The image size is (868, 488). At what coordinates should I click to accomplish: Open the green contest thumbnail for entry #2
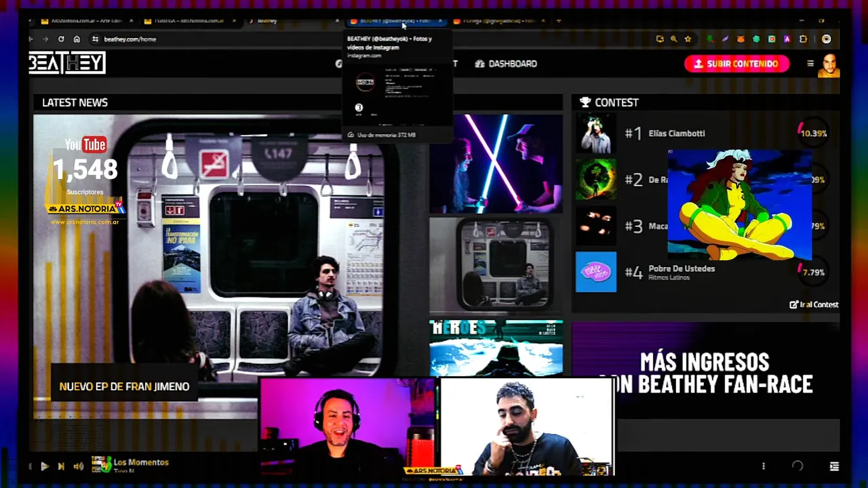pyautogui.click(x=595, y=180)
